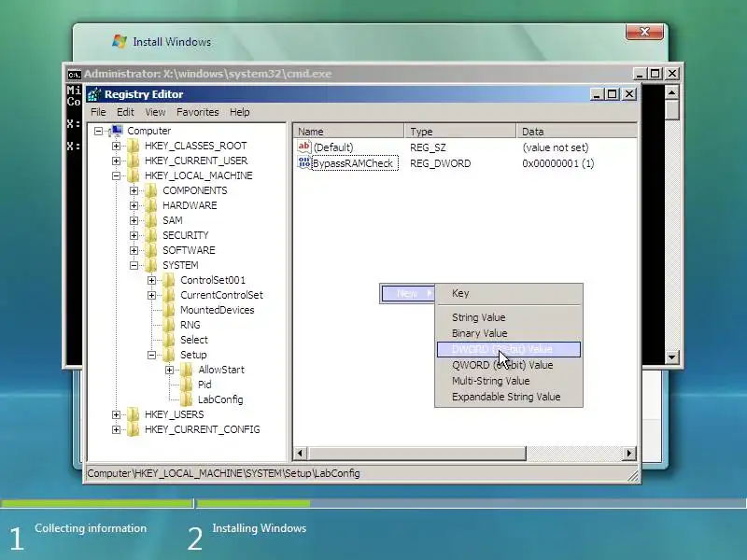
Task: Choose Binary Value from the submenu
Action: 509,333
